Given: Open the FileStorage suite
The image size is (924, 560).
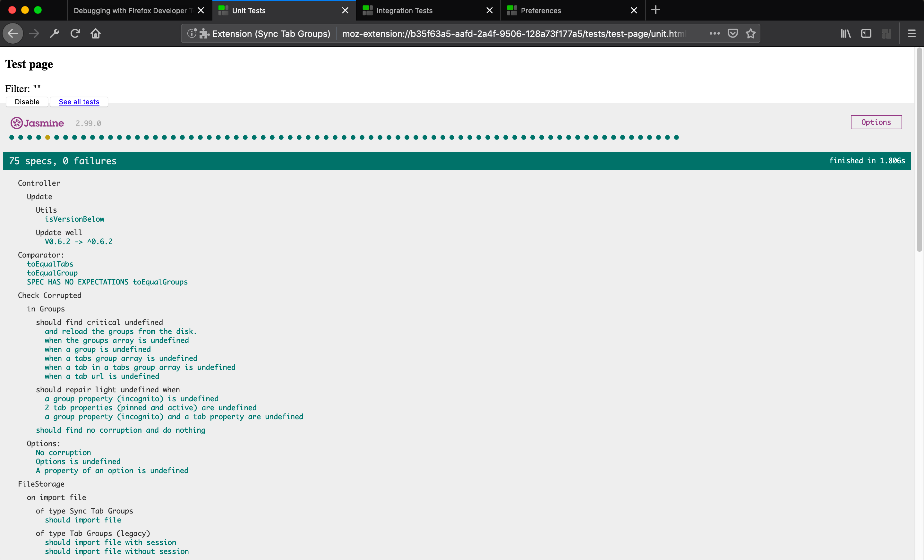Looking at the screenshot, I should [x=41, y=485].
